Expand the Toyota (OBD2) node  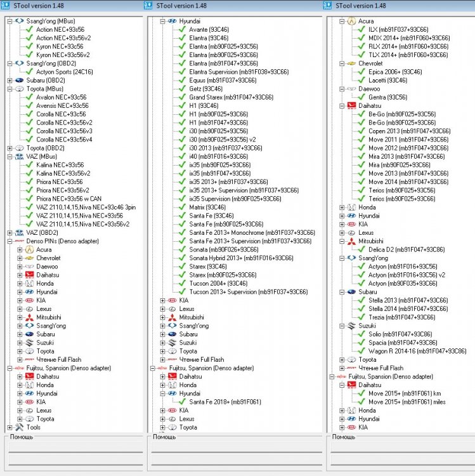pyautogui.click(x=10, y=148)
